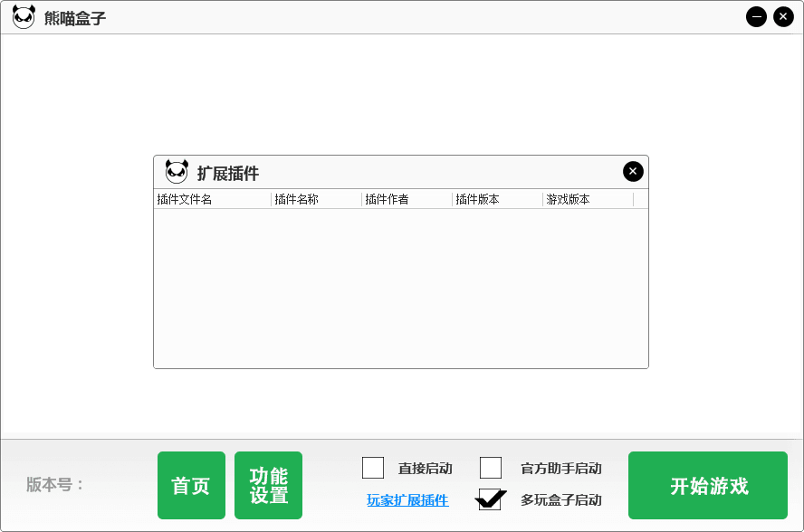
Task: Sort by the 插件文件名 column header
Action: tap(212, 199)
